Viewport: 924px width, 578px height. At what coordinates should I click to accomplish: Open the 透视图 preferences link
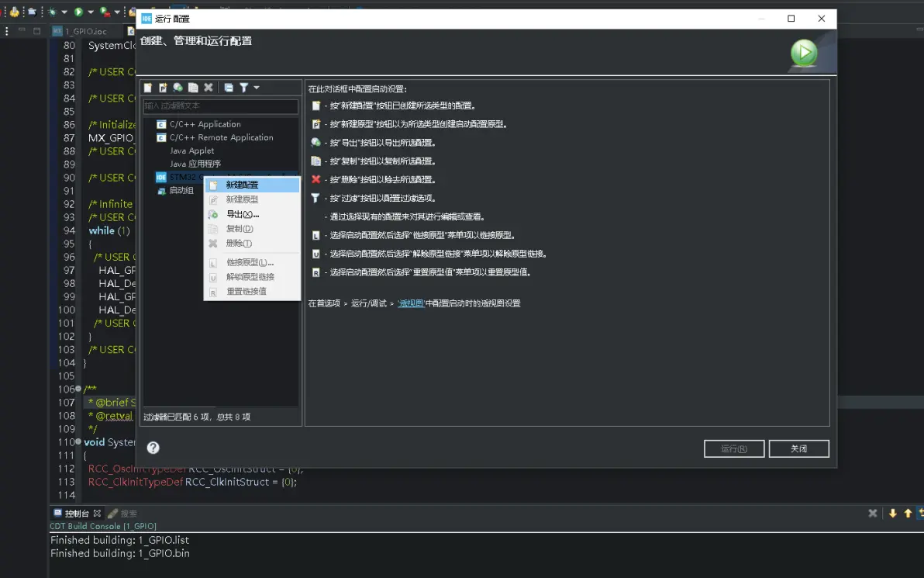(411, 303)
